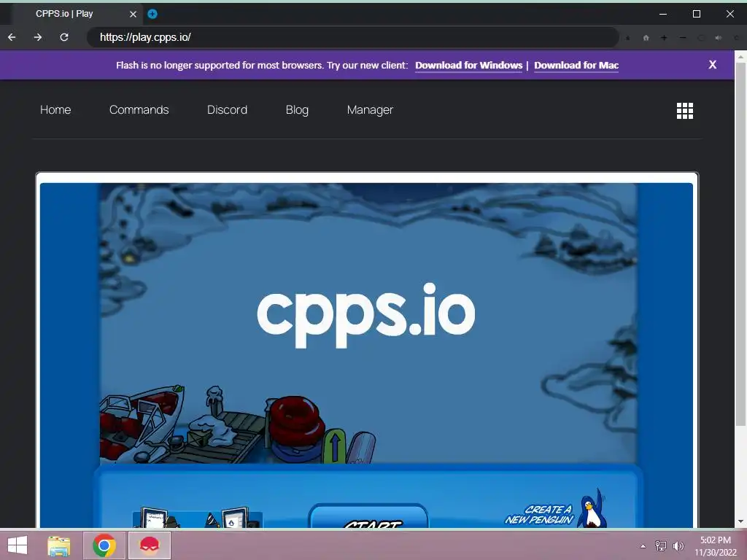Open the Manager page
747x560 pixels.
[370, 110]
